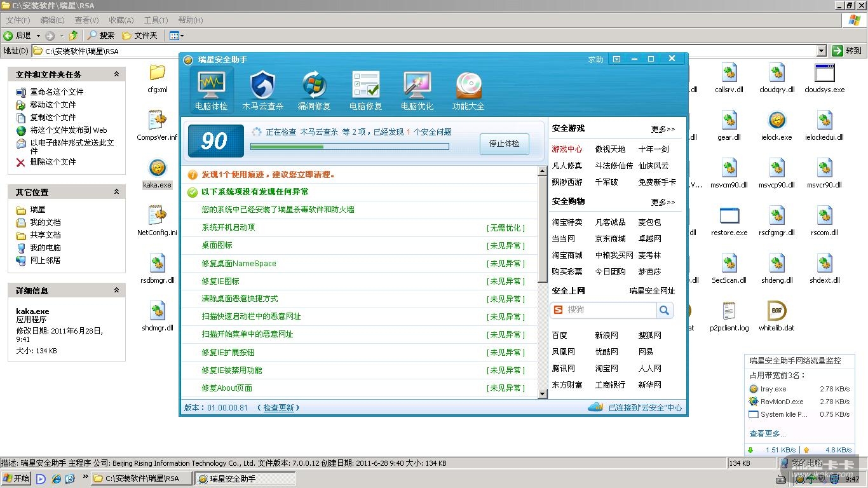
Task: Open the 木马云查杀 trojan scan icon
Action: coord(262,86)
